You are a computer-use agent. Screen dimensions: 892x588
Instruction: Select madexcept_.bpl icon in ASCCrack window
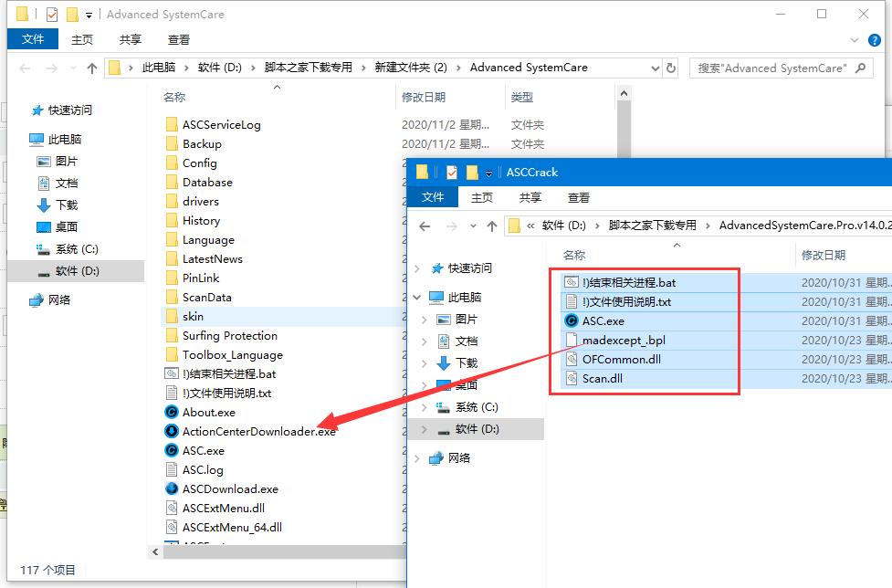572,340
